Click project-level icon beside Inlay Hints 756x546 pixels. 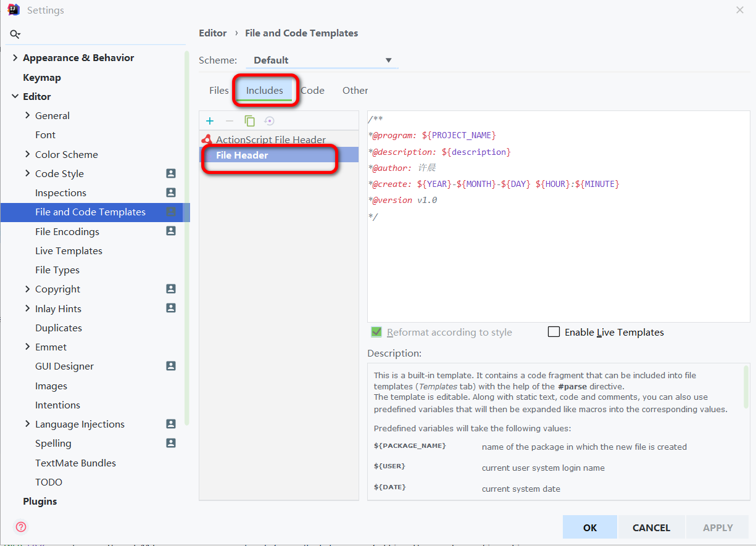pos(171,308)
